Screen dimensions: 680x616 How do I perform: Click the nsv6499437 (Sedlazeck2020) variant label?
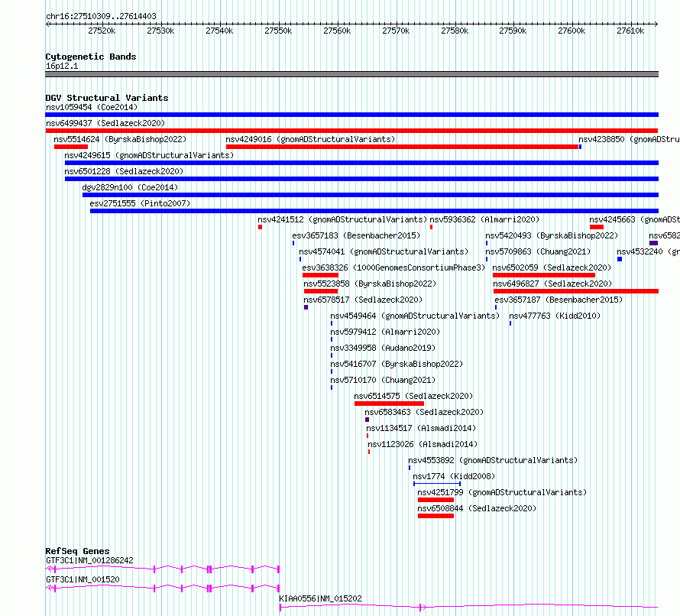105,123
